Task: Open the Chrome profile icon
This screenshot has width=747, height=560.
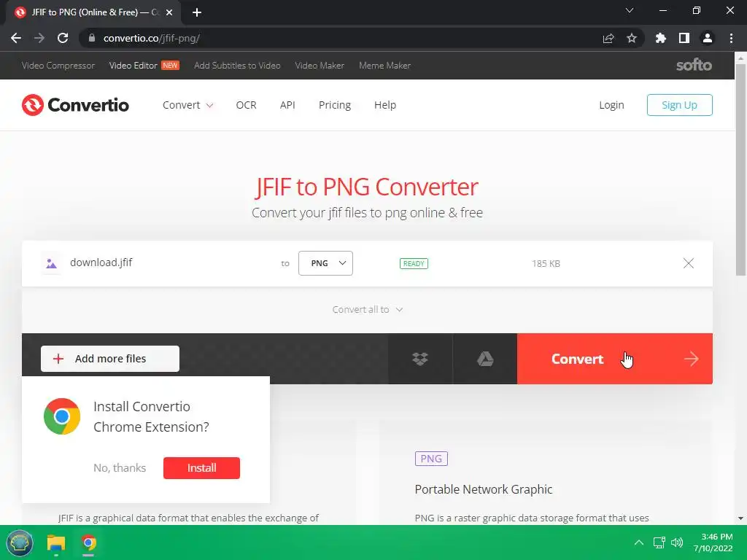Action: pyautogui.click(x=708, y=38)
